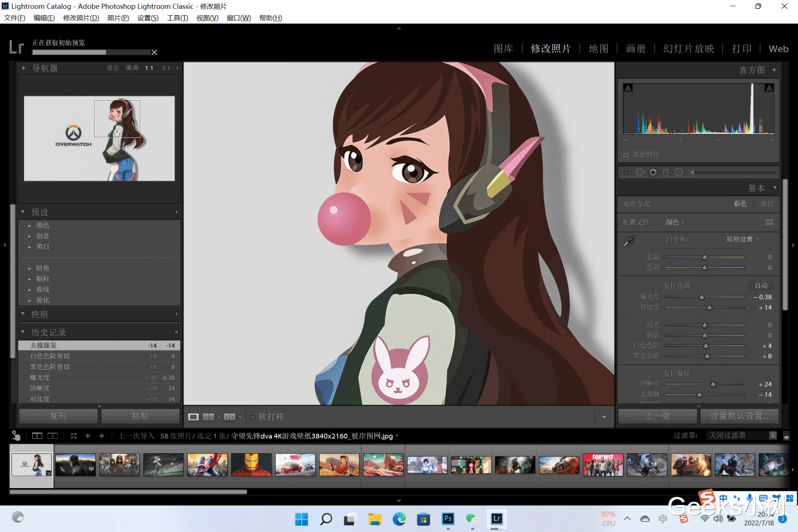Go back with left arrow icon

pyautogui.click(x=88, y=436)
